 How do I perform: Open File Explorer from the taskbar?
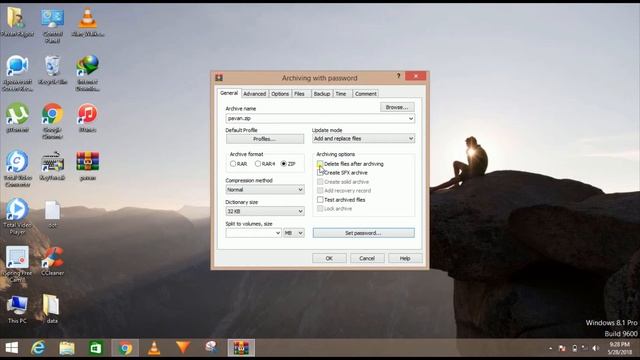tap(67, 348)
